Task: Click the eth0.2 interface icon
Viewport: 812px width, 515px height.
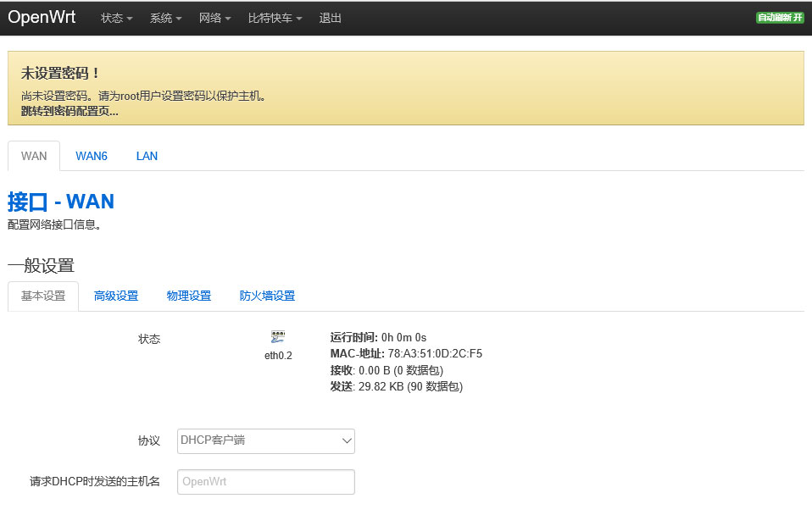Action: [x=278, y=337]
